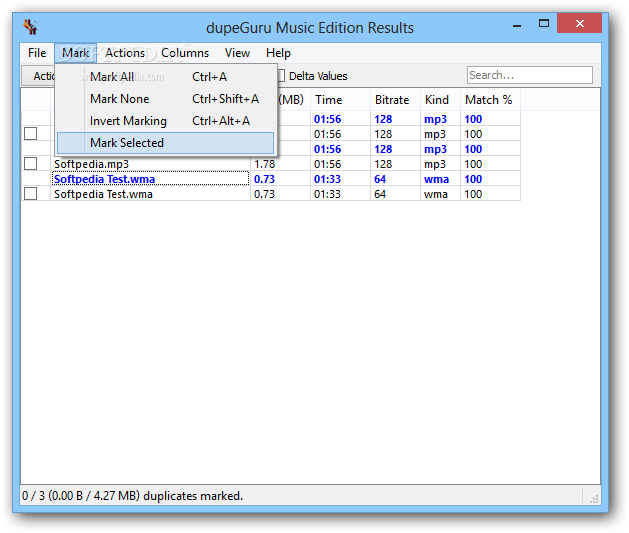The image size is (629, 533).
Task: Click size value 1.78
Action: (264, 164)
